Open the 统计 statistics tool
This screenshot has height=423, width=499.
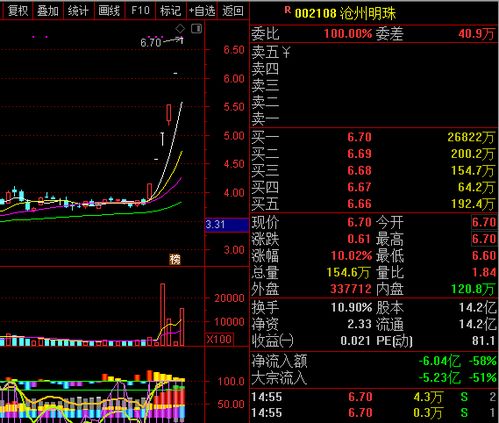click(x=78, y=11)
